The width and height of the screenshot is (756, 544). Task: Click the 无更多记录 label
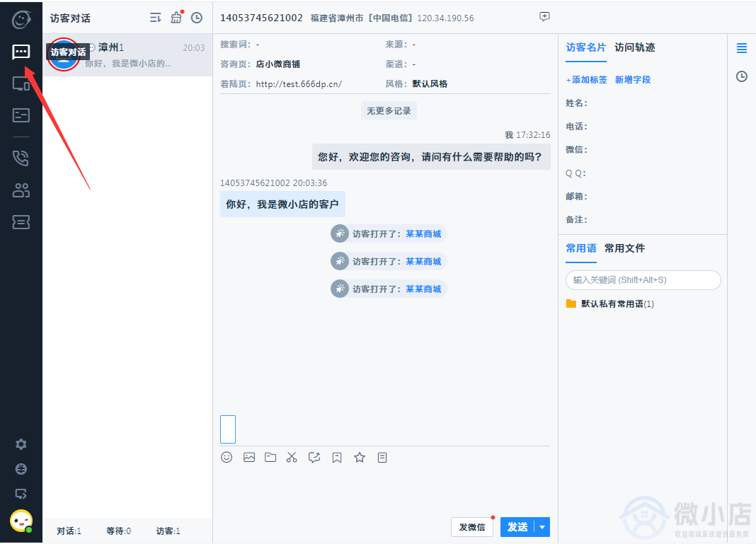pos(389,111)
